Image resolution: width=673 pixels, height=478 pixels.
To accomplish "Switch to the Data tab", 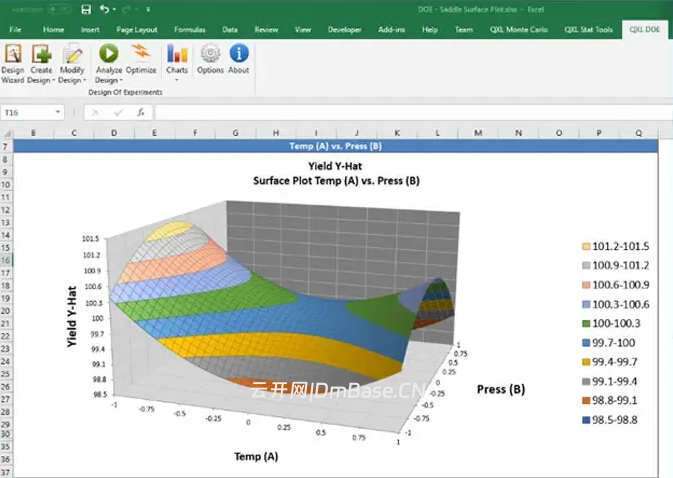I will coord(230,30).
